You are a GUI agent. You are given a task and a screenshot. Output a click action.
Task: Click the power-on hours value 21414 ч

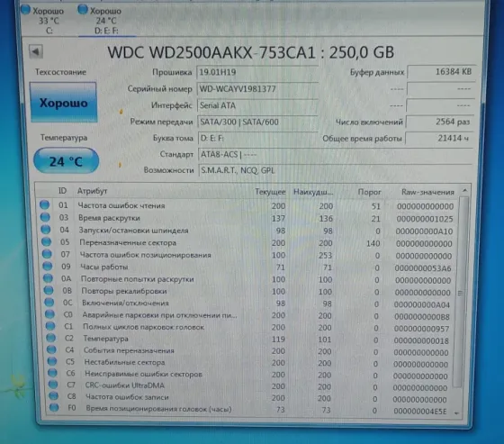[x=439, y=139]
